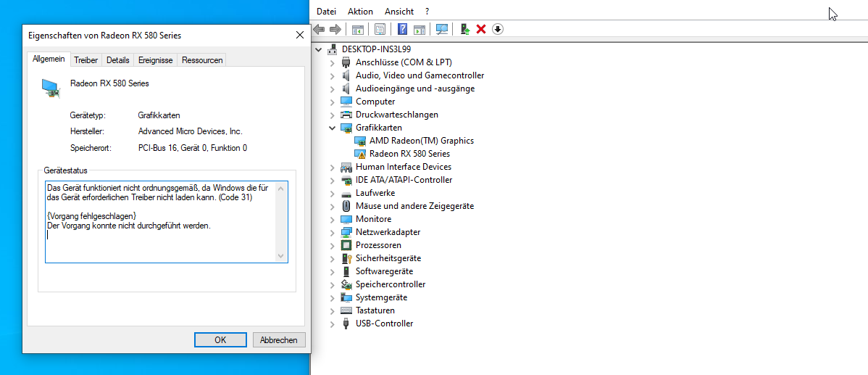
Task: Click the Laufwerke drive icon
Action: coord(346,194)
